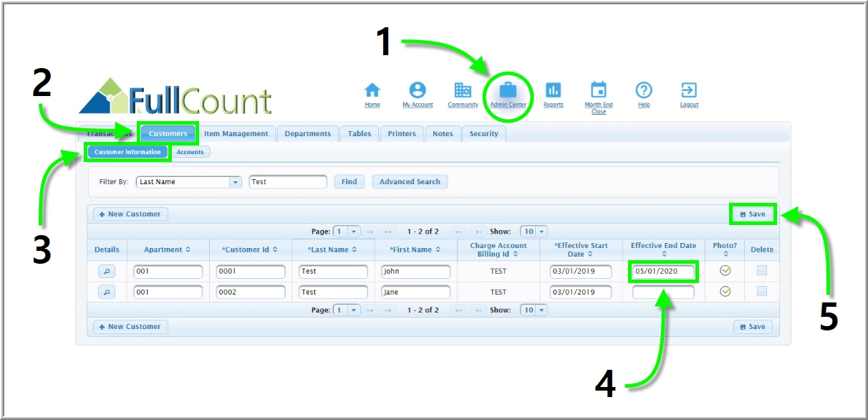Screen dimensions: 868x420
Task: Toggle the Photo checkmark for John Test
Action: (725, 271)
